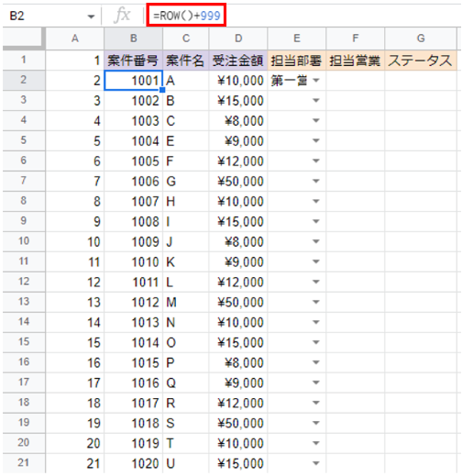462x476 pixels.
Task: Open the name box dropdown arrow
Action: (x=91, y=17)
